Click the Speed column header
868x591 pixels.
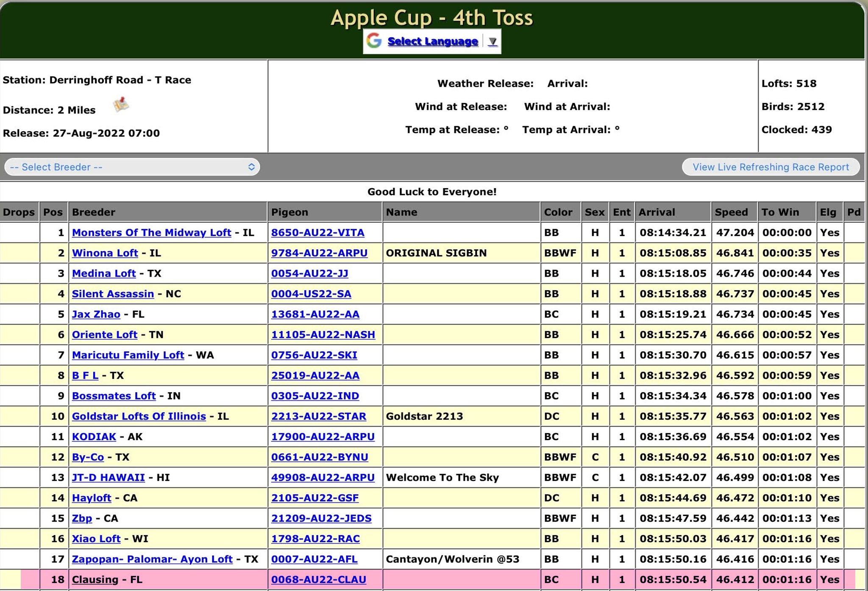731,212
